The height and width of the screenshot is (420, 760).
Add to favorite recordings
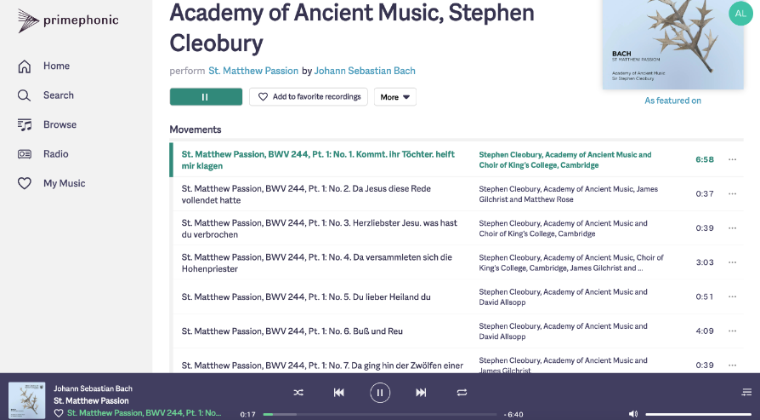308,97
